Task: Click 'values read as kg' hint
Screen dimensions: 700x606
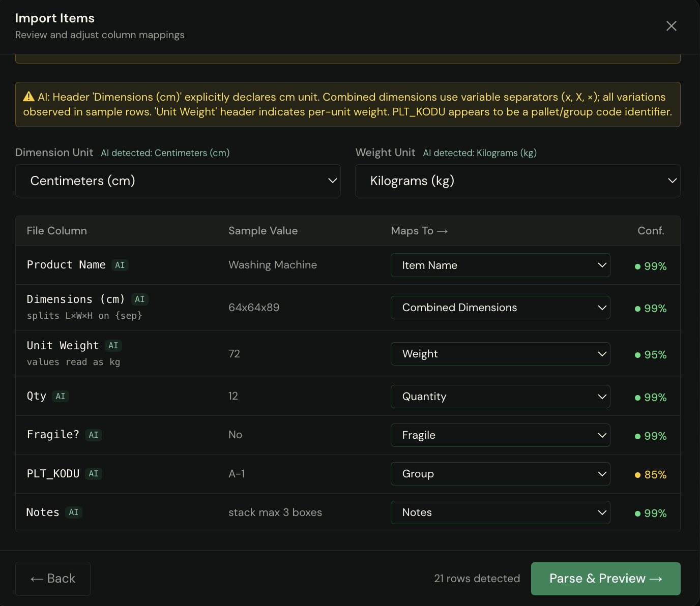Action: click(73, 362)
